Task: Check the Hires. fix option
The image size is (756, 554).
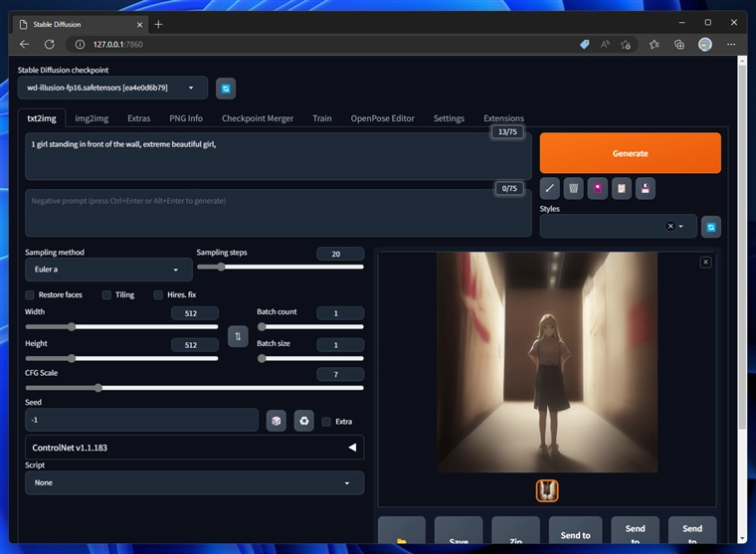Action: click(158, 295)
